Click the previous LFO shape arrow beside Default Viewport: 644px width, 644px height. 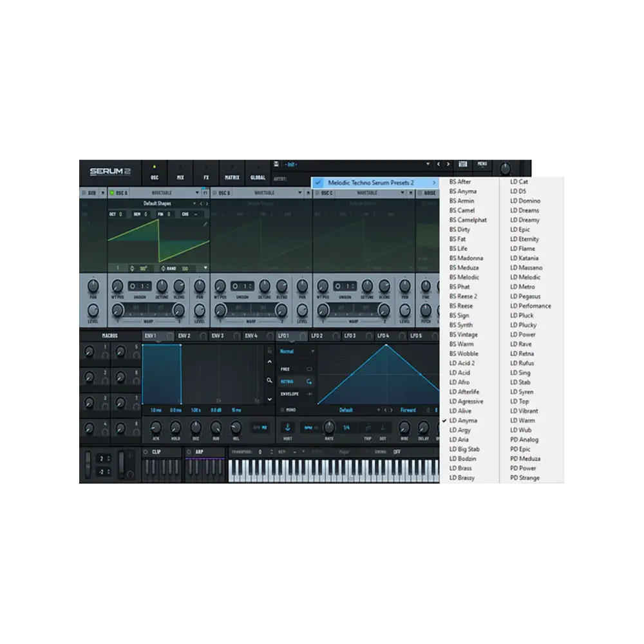[385, 410]
